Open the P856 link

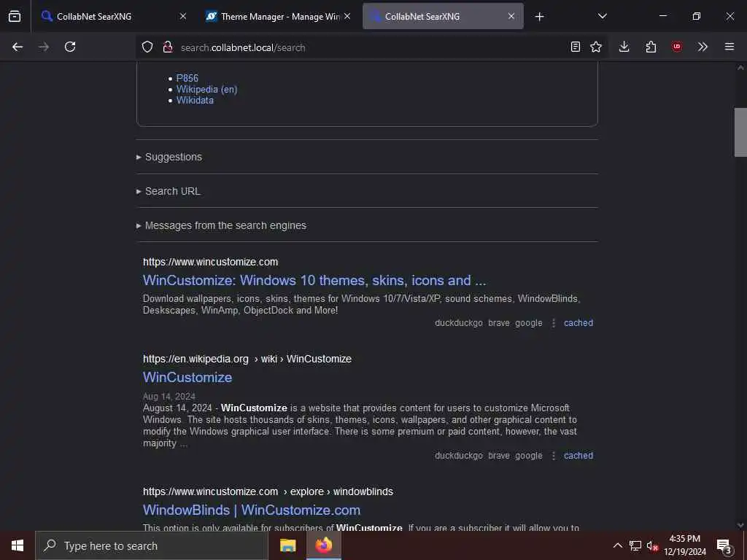[187, 78]
